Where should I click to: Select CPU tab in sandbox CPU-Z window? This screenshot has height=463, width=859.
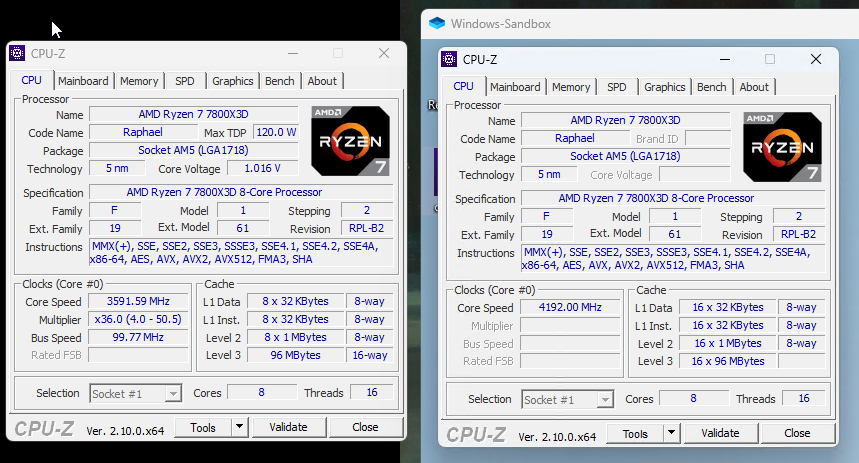(463, 86)
